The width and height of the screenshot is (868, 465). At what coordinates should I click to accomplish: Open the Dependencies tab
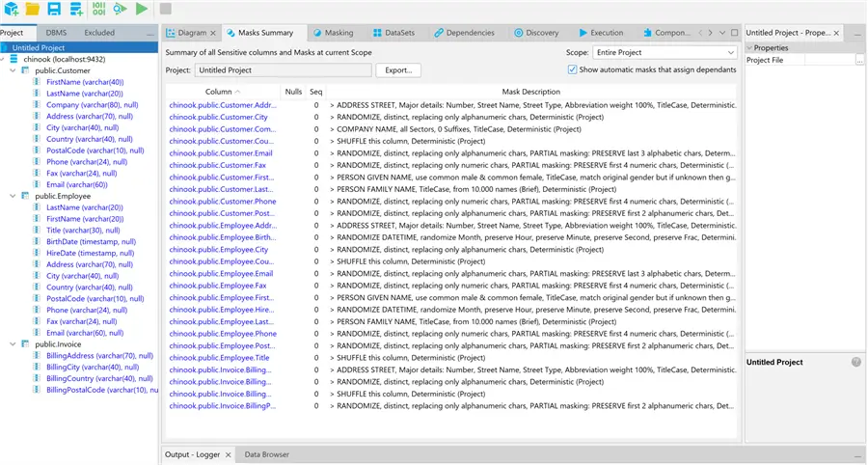[x=464, y=33]
